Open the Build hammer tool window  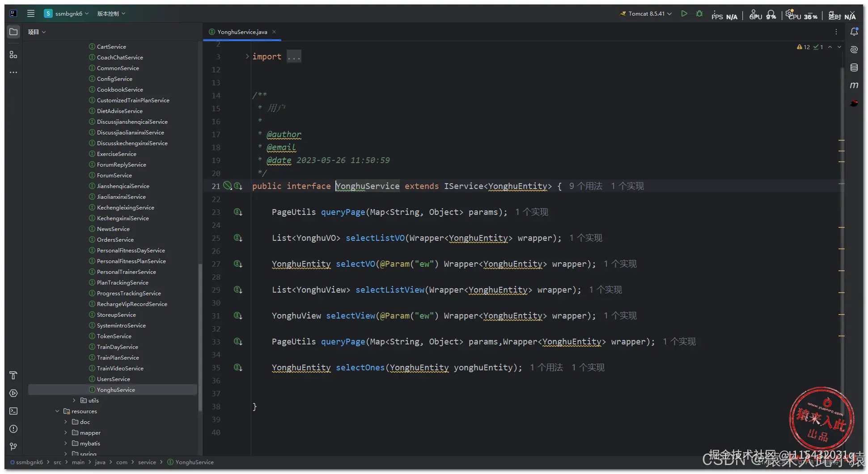13,375
